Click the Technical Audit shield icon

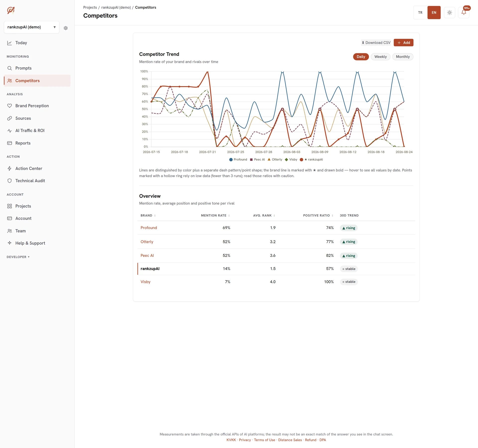click(x=9, y=181)
